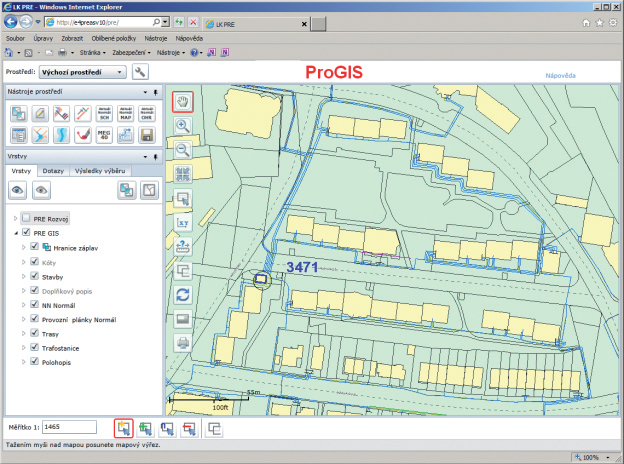Open the Úpravy menu
The height and width of the screenshot is (464, 624).
tap(43, 39)
